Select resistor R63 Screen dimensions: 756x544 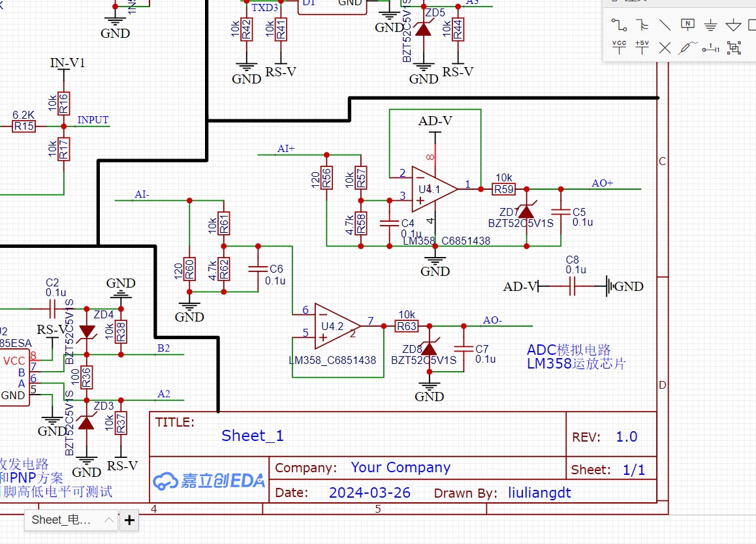(x=407, y=326)
